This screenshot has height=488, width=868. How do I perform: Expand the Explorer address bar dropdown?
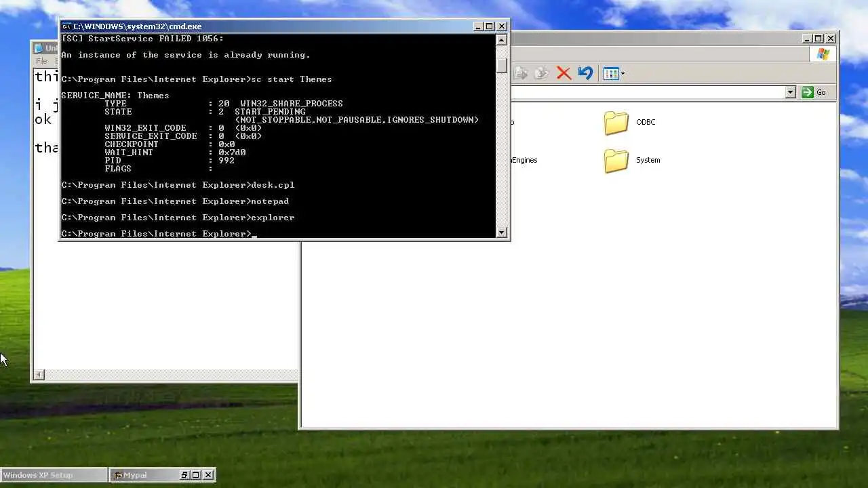pyautogui.click(x=790, y=92)
